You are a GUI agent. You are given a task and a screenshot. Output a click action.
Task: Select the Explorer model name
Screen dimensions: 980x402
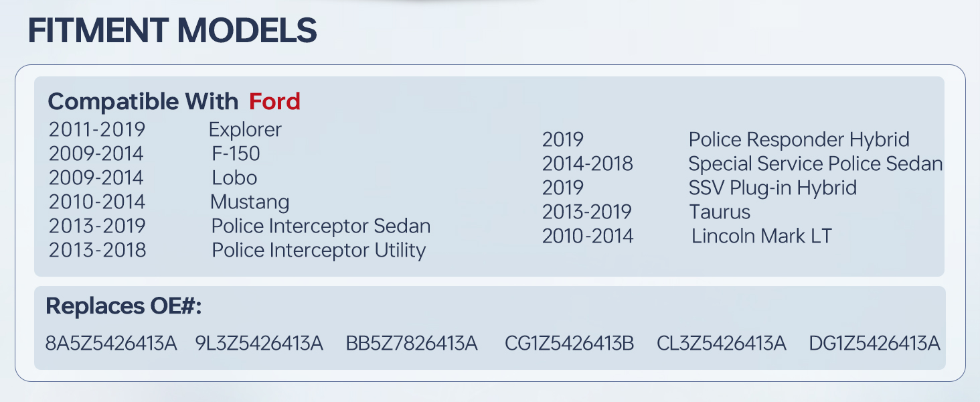[245, 129]
